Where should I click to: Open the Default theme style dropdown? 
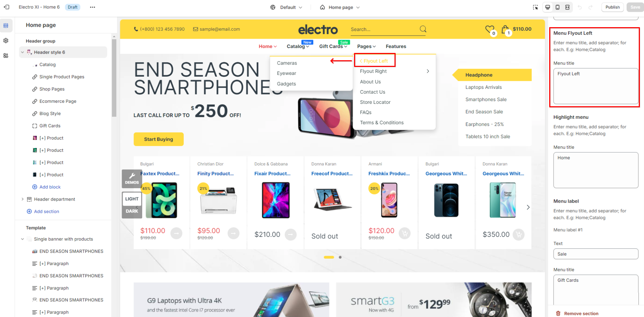click(x=286, y=7)
